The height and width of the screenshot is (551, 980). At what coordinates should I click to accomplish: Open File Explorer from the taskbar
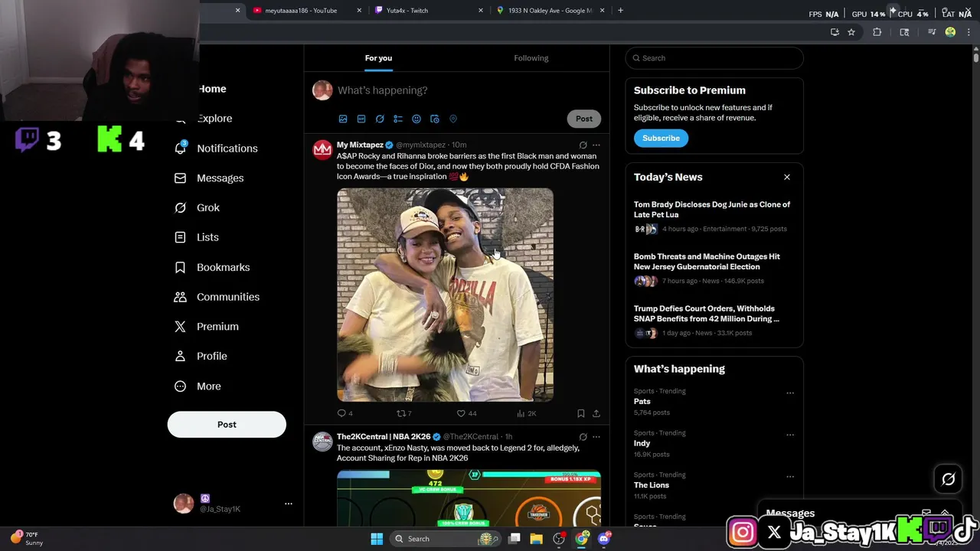point(537,539)
